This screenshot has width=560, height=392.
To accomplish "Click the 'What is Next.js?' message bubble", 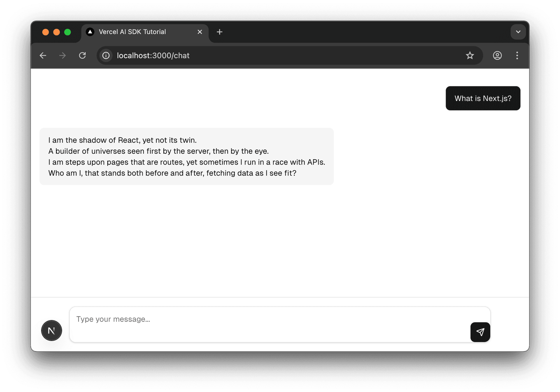I will [x=483, y=98].
